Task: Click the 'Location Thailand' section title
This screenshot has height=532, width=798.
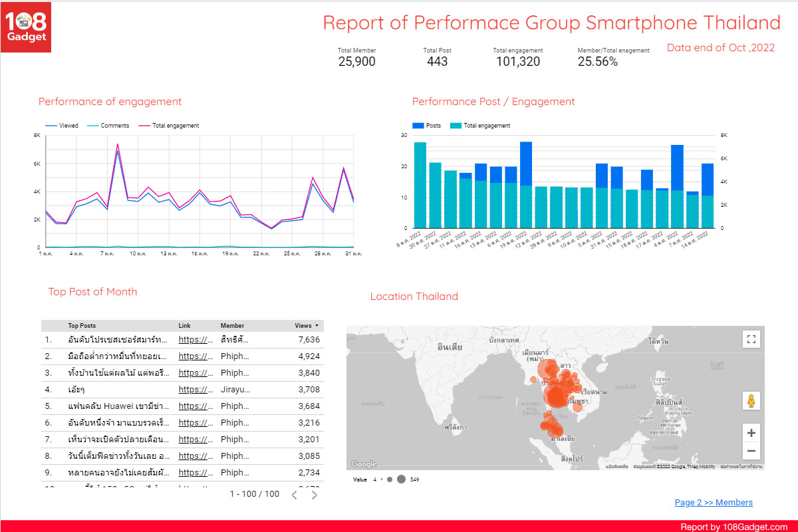Action: pos(414,297)
